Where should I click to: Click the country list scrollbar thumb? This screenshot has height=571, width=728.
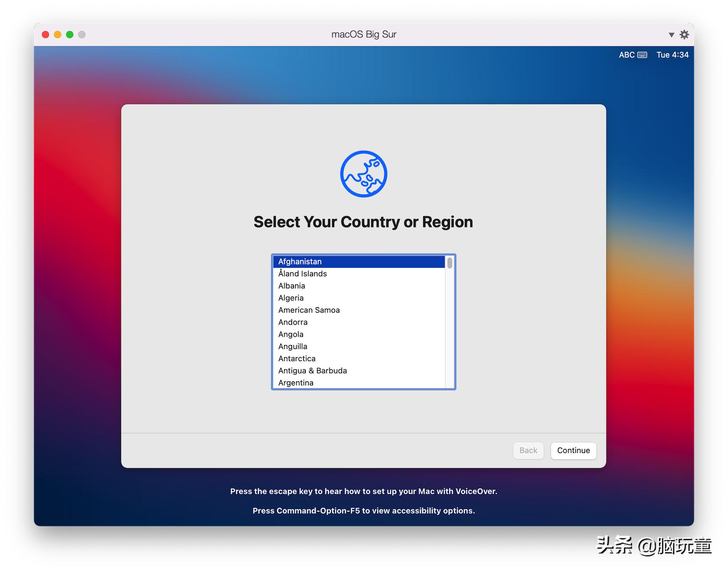pos(450,263)
